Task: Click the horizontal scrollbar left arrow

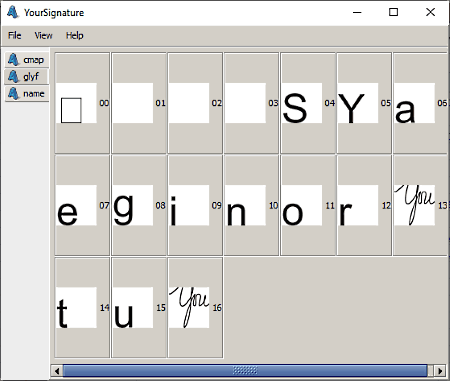Action: coord(57,371)
